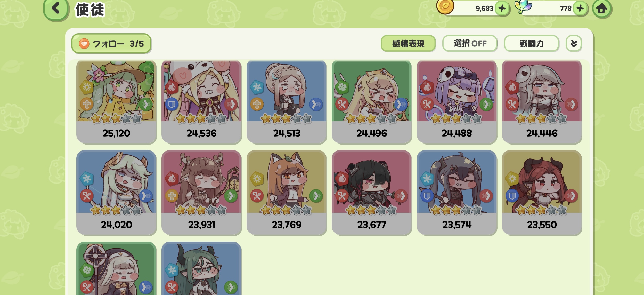Screen dimensions: 644x295
Task: Open the home screen icon
Action: [x=602, y=9]
